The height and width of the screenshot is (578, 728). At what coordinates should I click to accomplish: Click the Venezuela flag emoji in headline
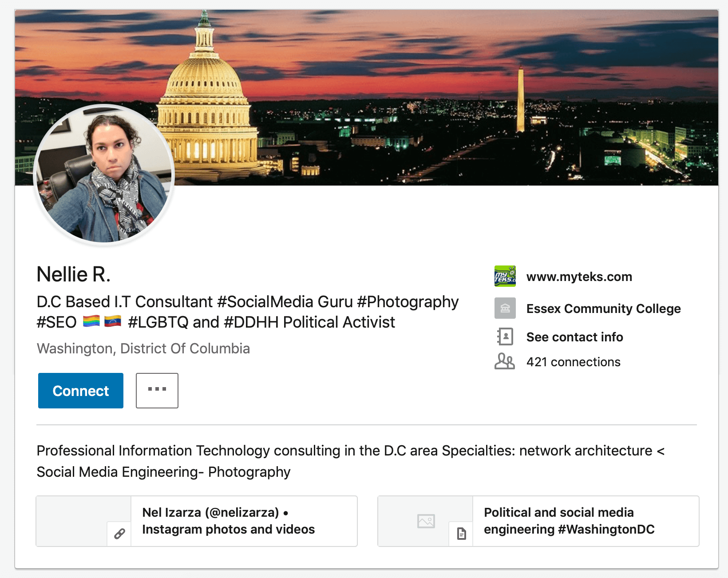point(113,321)
